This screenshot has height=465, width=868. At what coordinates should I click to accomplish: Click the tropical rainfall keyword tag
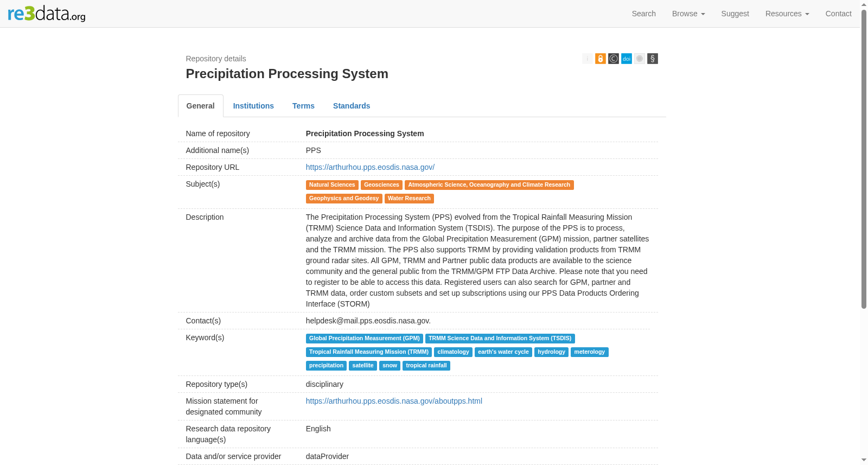pyautogui.click(x=426, y=366)
